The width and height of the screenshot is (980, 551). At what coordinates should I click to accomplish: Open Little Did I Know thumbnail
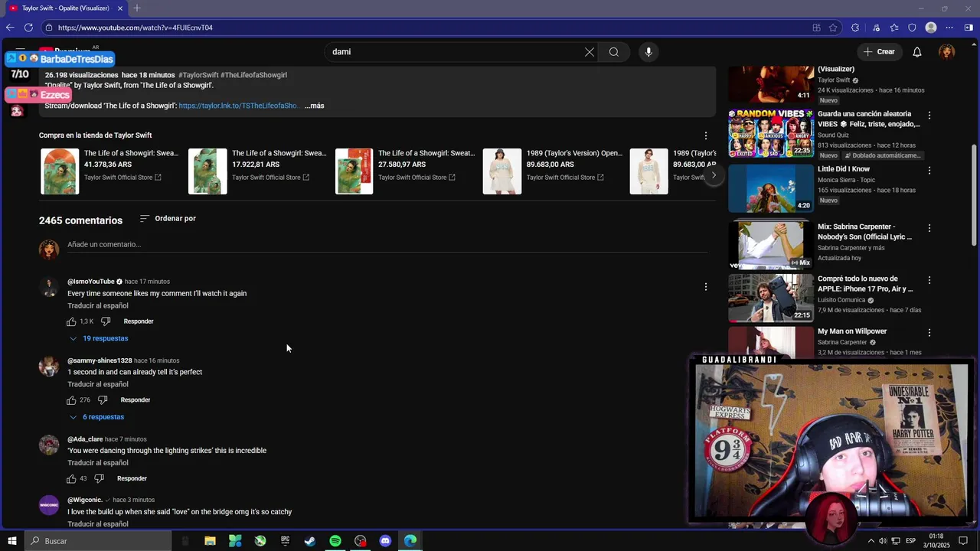pyautogui.click(x=771, y=188)
